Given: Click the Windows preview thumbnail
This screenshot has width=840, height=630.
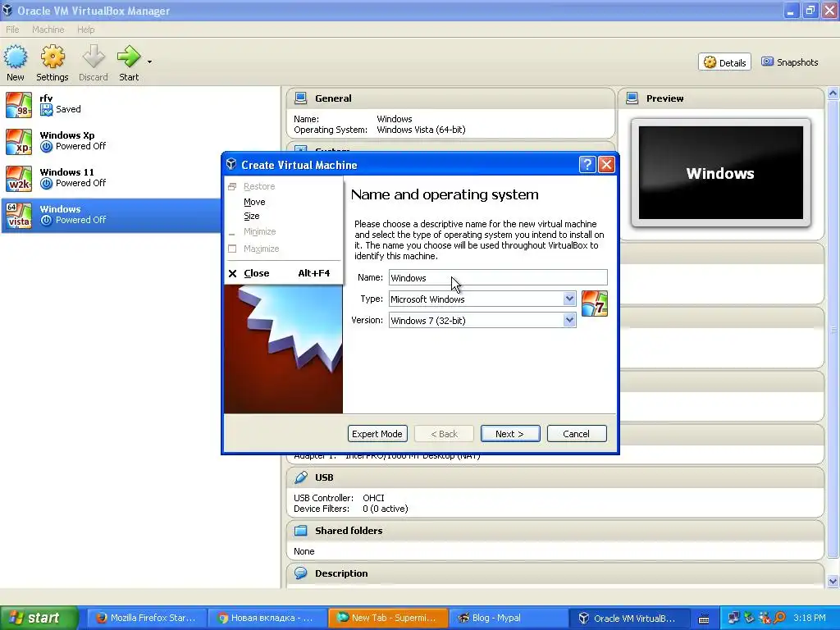Looking at the screenshot, I should 720,173.
